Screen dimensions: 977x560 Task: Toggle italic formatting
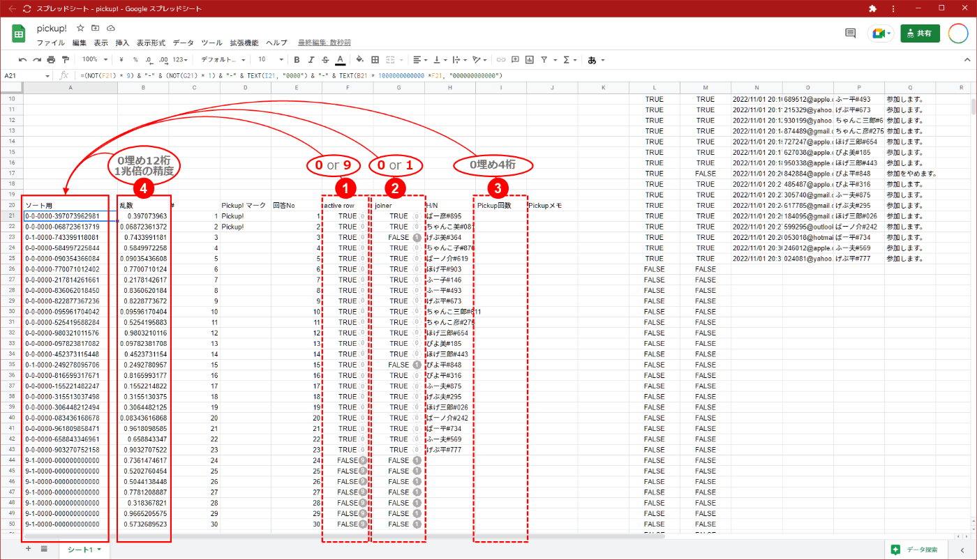(311, 60)
